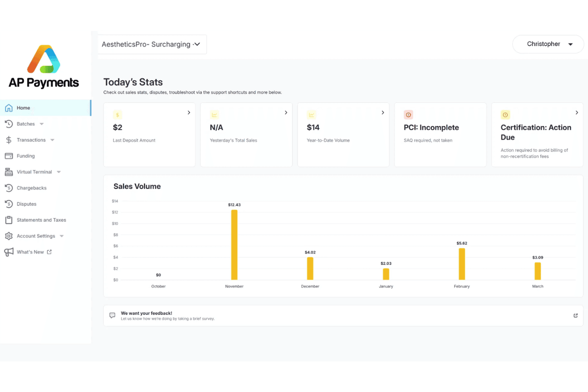Click the Virtual Terminal register icon

point(9,172)
